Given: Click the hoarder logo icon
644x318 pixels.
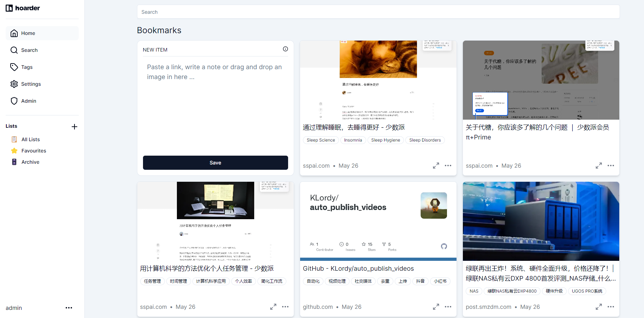Looking at the screenshot, I should 9,8.
